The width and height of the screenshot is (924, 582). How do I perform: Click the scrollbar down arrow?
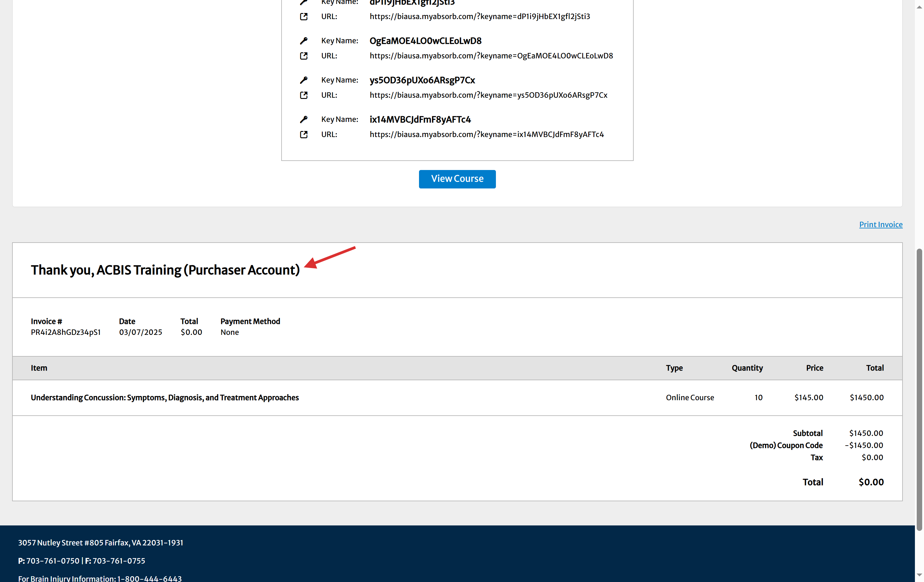click(x=919, y=575)
